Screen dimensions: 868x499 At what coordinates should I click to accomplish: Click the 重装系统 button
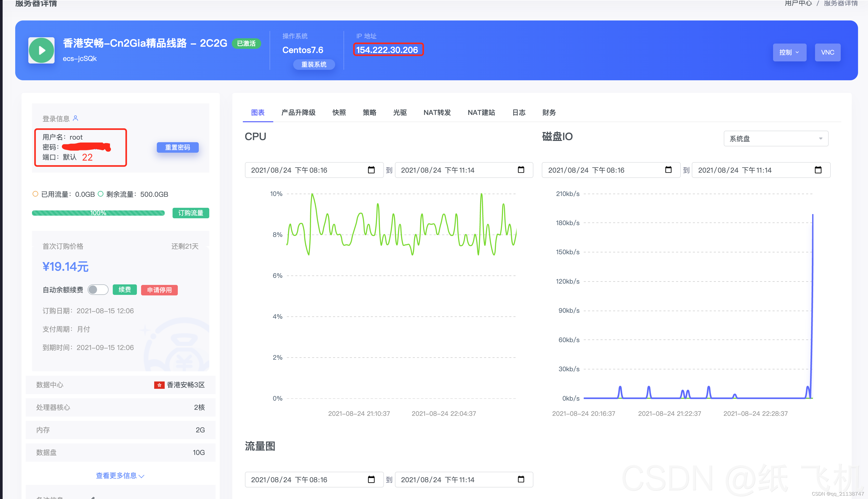[x=314, y=65]
